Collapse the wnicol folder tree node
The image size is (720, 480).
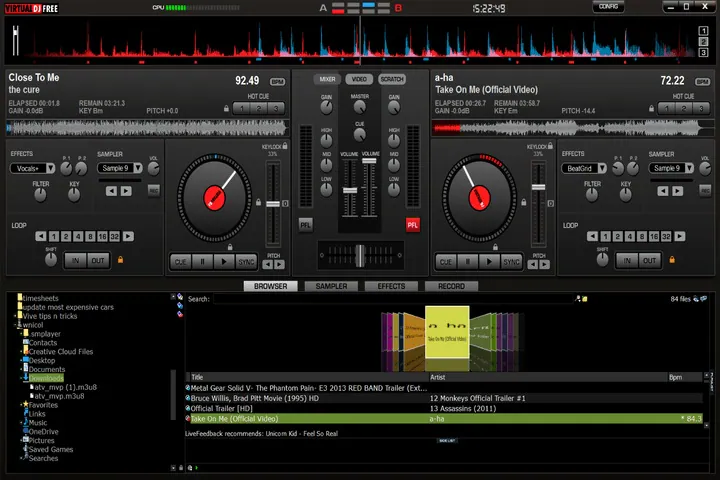pos(15,325)
